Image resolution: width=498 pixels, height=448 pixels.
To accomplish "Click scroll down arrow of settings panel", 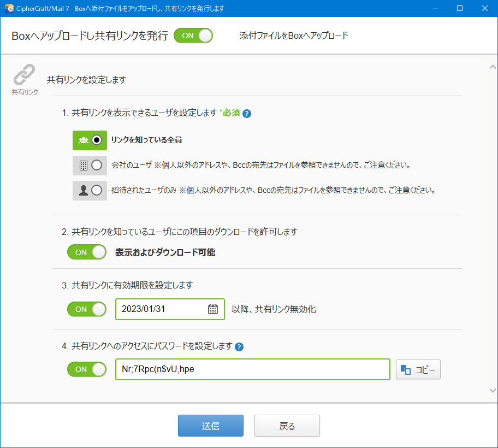I will click(x=493, y=390).
